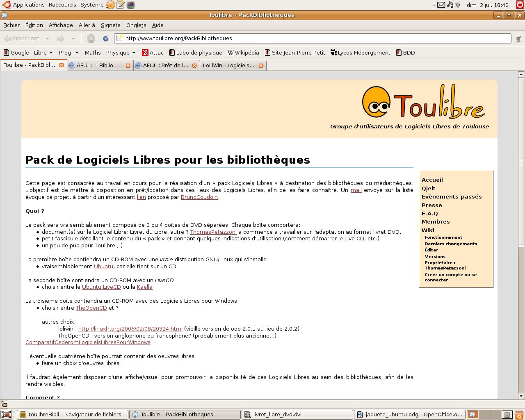525x420 pixels.
Task: Launch web browser from top panel icon
Action: click(111, 5)
